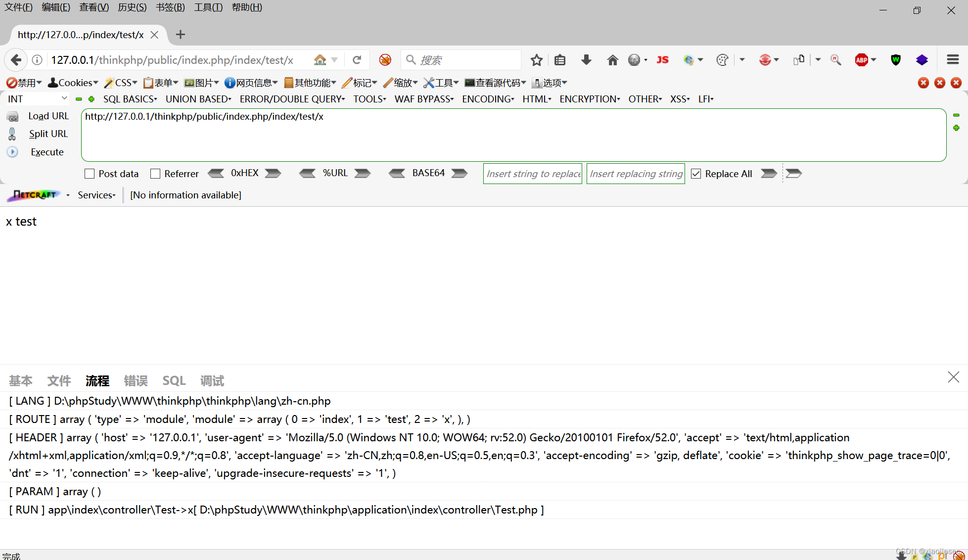Click the Insert string to replace field
968x560 pixels.
click(x=533, y=174)
